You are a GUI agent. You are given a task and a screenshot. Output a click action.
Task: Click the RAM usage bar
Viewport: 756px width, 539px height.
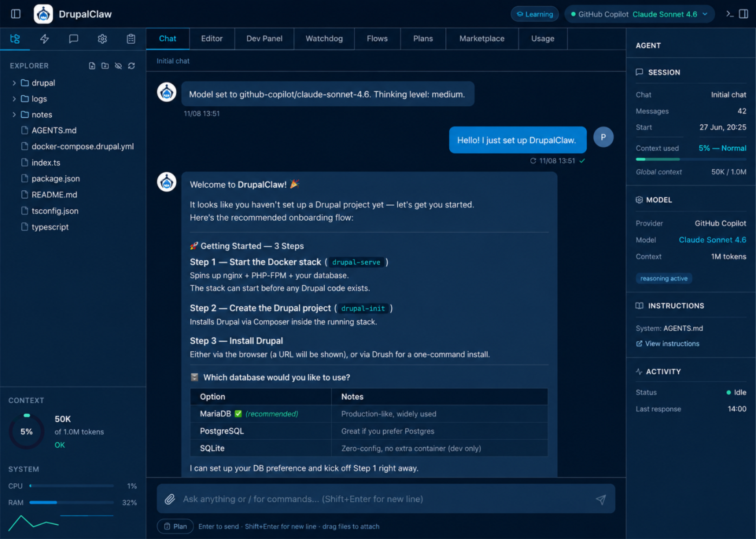point(72,502)
